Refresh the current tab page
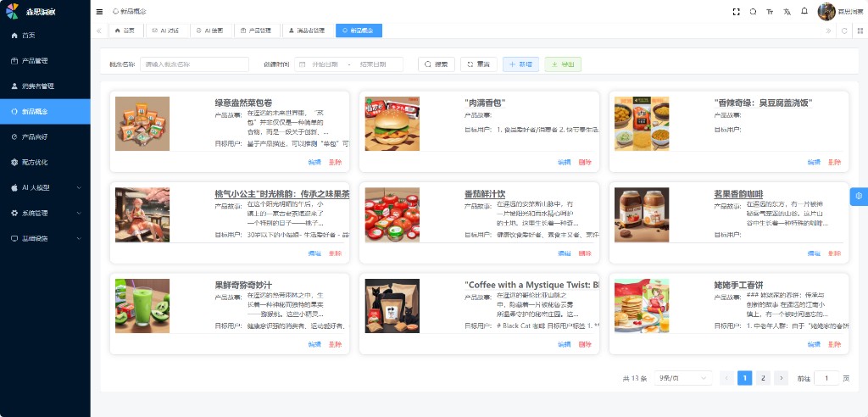Image resolution: width=868 pixels, height=417 pixels. click(x=844, y=31)
